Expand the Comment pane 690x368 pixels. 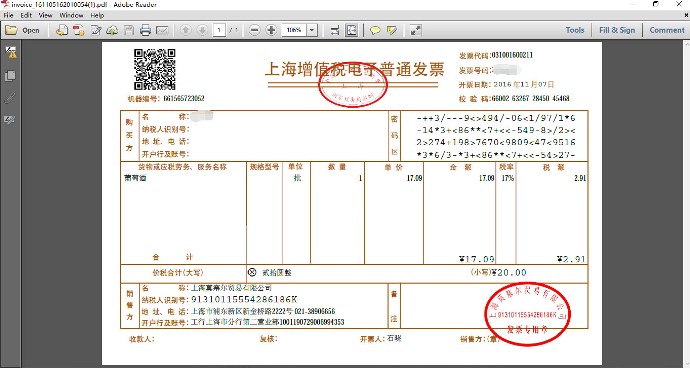(667, 30)
